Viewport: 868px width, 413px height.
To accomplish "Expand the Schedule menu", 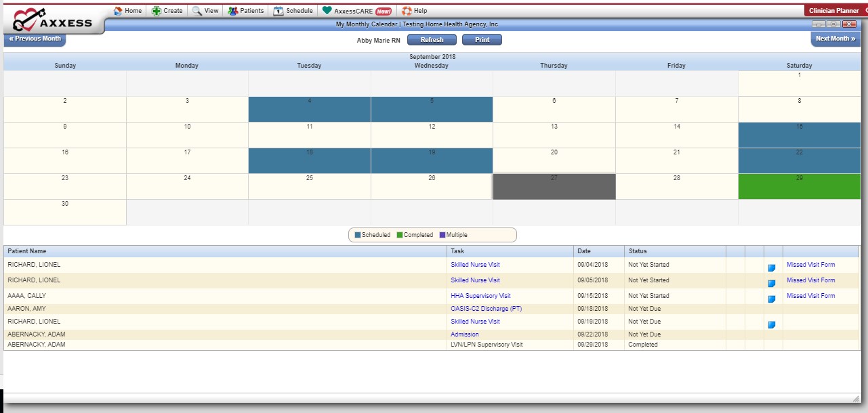I will (293, 11).
